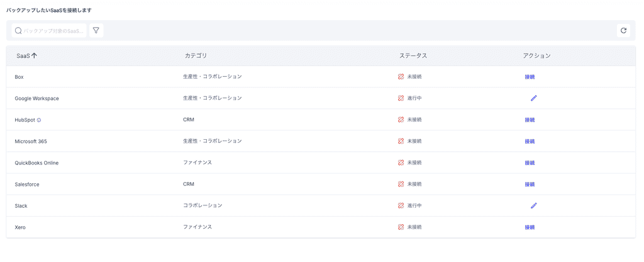The image size is (644, 262).
Task: Click the カテゴリ column header
Action: point(196,56)
